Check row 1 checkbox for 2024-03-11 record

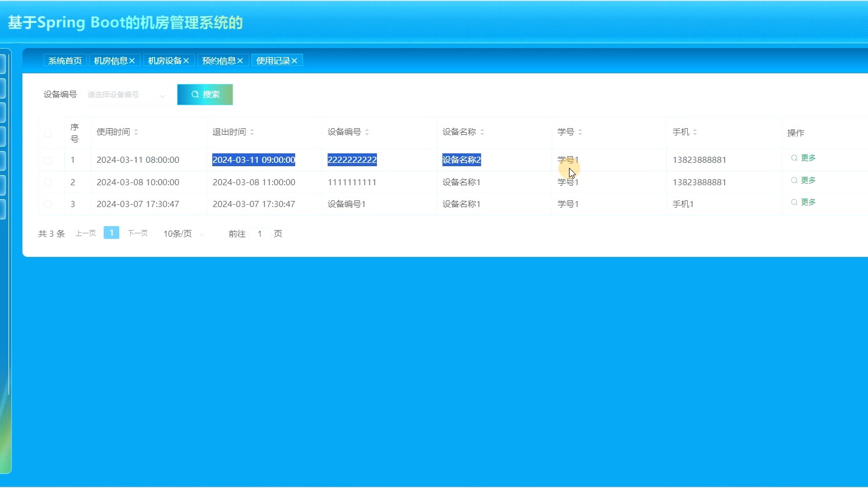[x=48, y=160]
